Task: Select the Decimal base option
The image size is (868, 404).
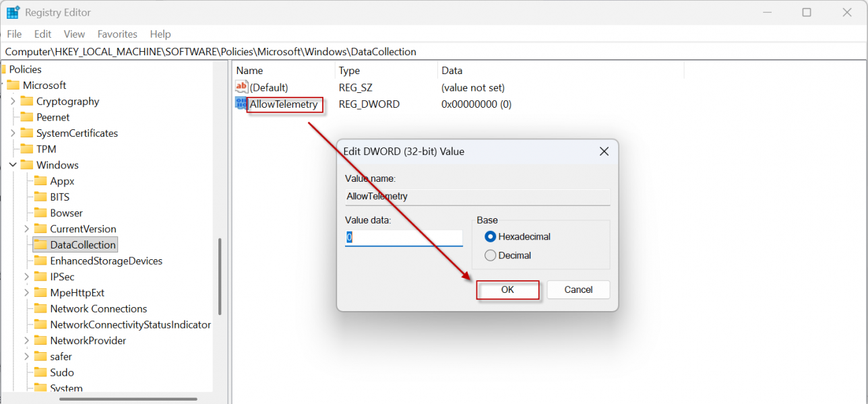Action: pyautogui.click(x=491, y=256)
